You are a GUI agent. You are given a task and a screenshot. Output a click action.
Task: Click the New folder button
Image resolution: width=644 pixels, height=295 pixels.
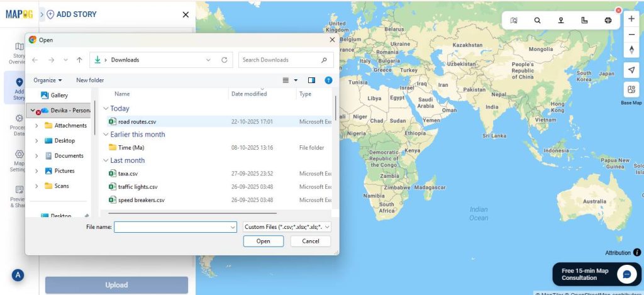click(x=90, y=80)
